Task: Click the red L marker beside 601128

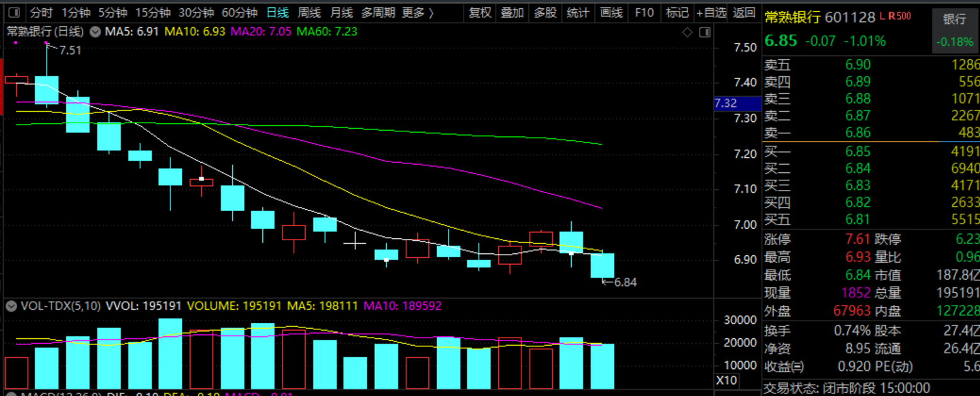Action: [x=883, y=16]
